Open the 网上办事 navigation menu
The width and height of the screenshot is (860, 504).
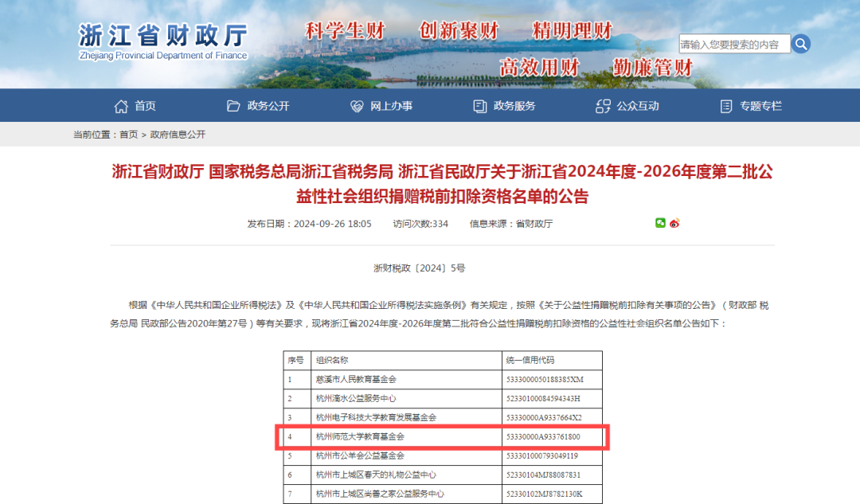(x=391, y=106)
